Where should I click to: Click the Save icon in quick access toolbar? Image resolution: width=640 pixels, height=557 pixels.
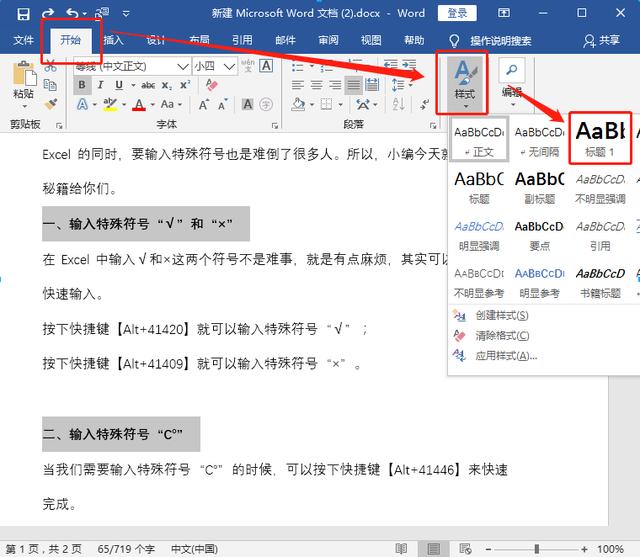coord(23,14)
